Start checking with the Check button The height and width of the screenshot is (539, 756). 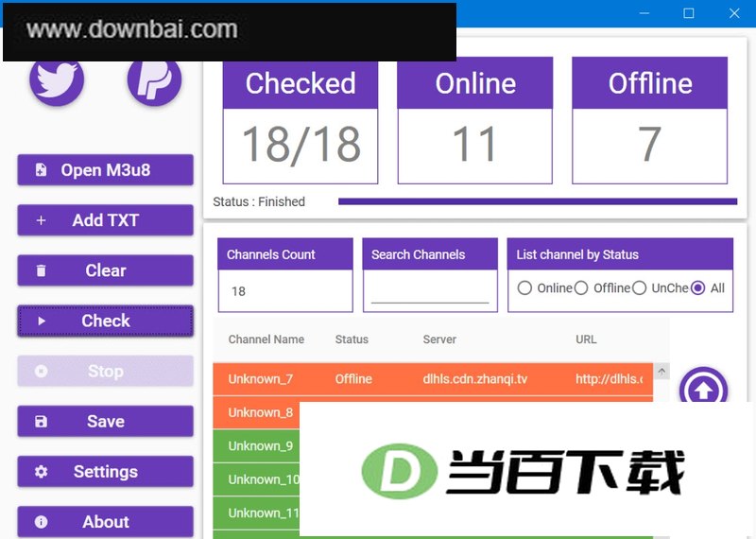[105, 321]
